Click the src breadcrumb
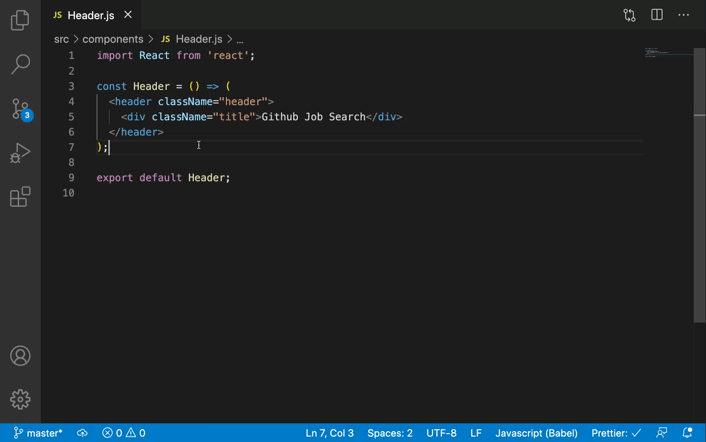 tap(61, 39)
